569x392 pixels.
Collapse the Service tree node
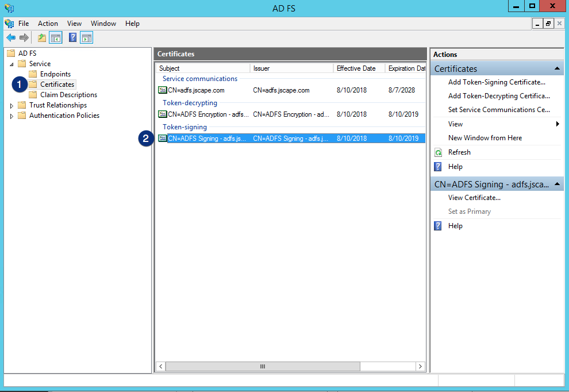pyautogui.click(x=12, y=64)
